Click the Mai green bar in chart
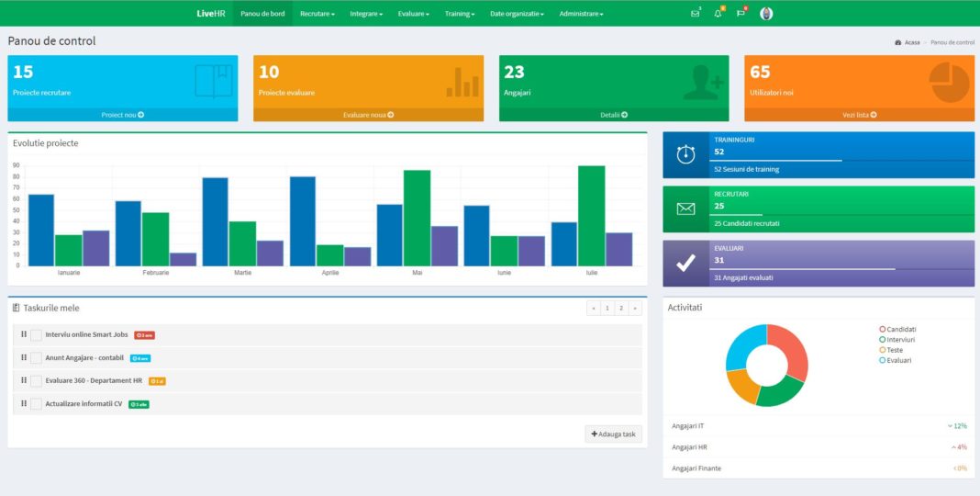Image resolution: width=980 pixels, height=496 pixels. click(417, 218)
